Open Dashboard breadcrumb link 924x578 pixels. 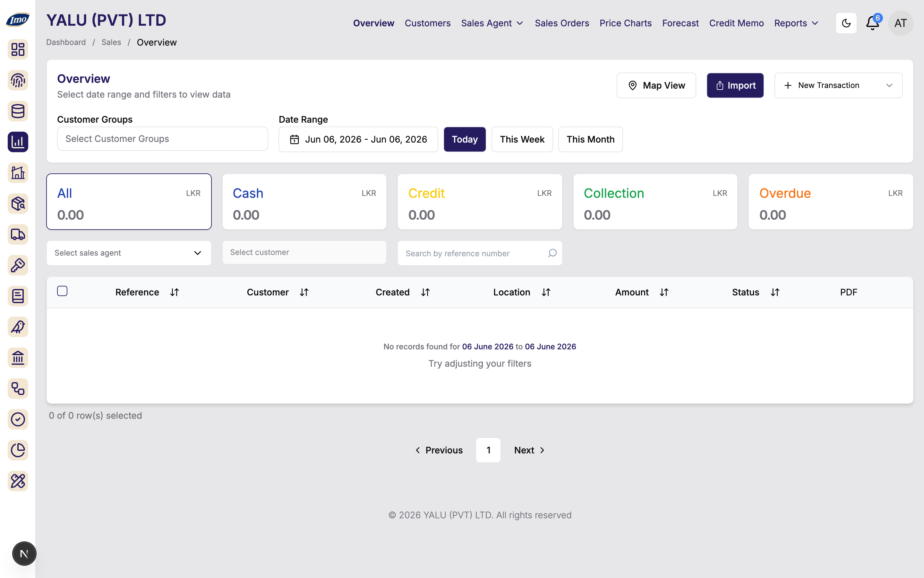[66, 42]
